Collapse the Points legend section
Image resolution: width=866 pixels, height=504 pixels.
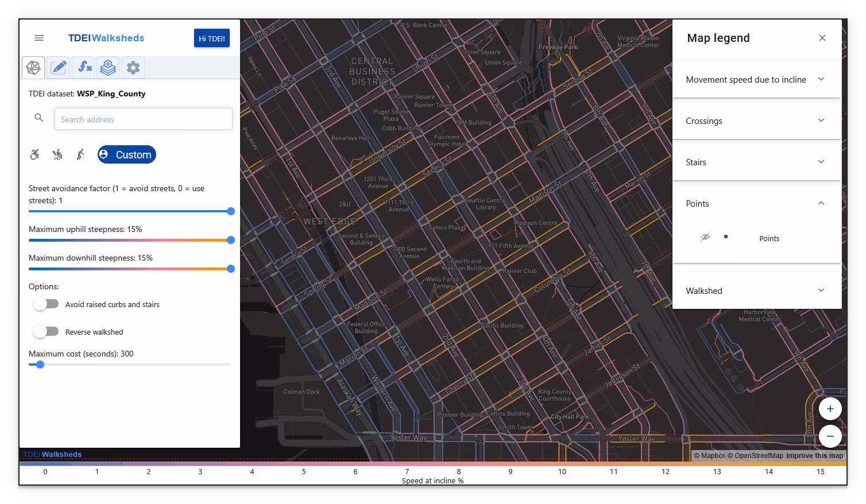[x=756, y=203]
